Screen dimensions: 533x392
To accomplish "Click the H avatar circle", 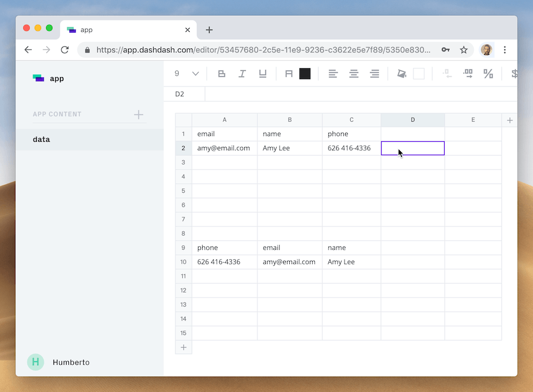I will tap(36, 362).
